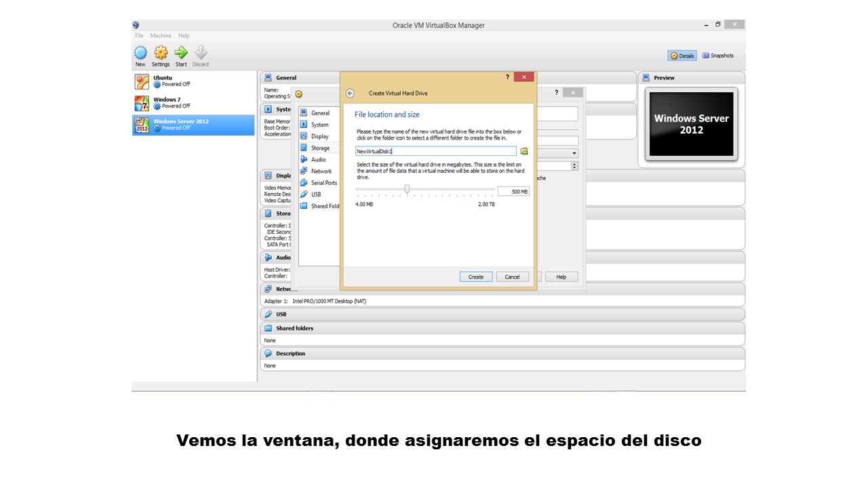Screen dimensions: 868x488
Task: Click the Settings dialog's help question mark
Action: coord(556,93)
